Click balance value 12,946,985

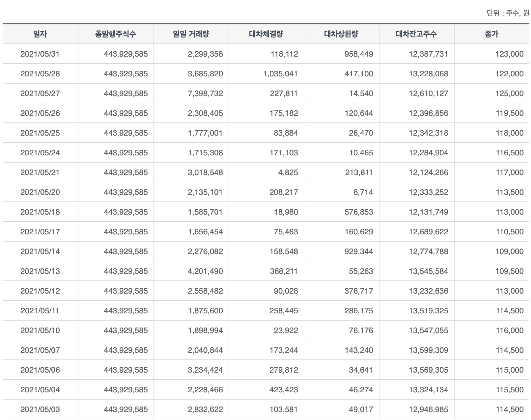429,409
